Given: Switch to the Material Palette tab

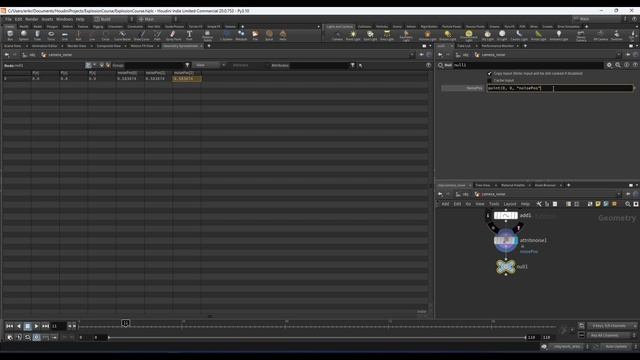Looking at the screenshot, I should coord(513,185).
